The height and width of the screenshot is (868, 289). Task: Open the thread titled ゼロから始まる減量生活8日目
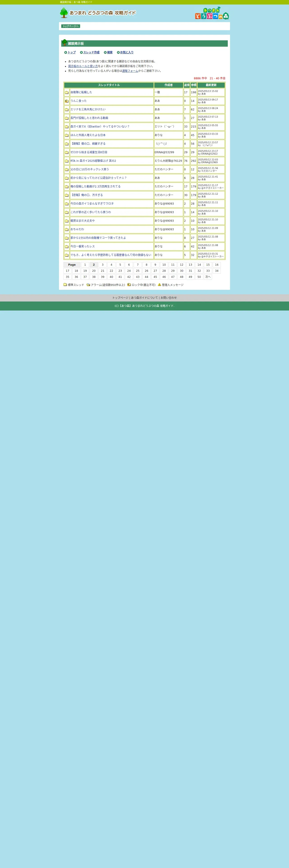[x=89, y=152]
